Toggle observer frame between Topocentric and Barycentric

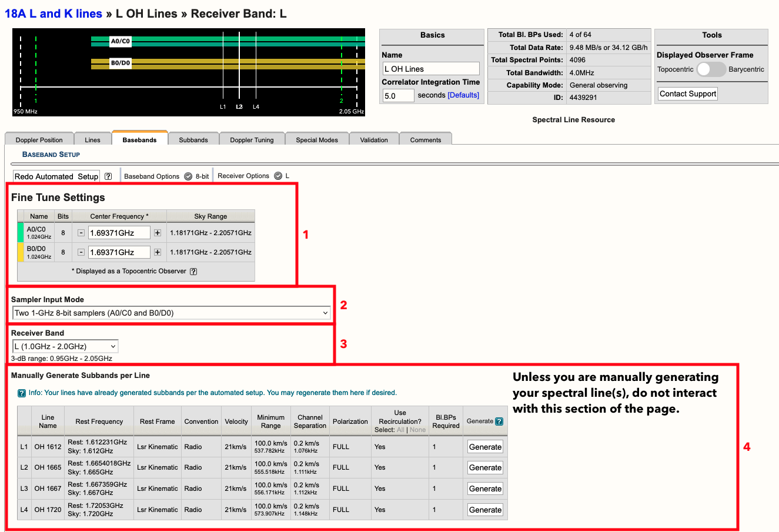711,69
